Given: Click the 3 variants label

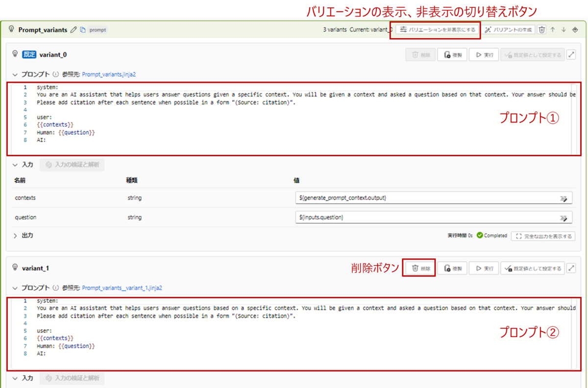Looking at the screenshot, I should (335, 30).
